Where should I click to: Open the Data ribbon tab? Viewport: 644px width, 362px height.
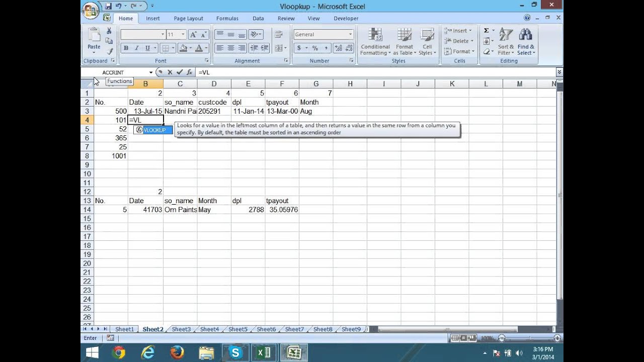click(258, 19)
